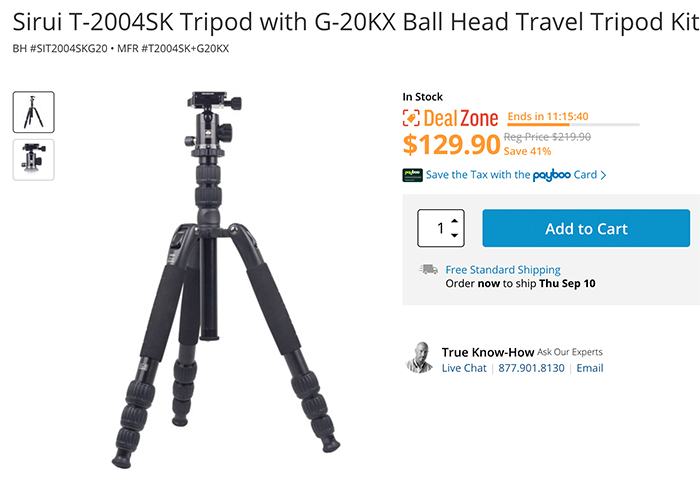Click the Payboo card icon
700x479 pixels.
click(x=412, y=175)
